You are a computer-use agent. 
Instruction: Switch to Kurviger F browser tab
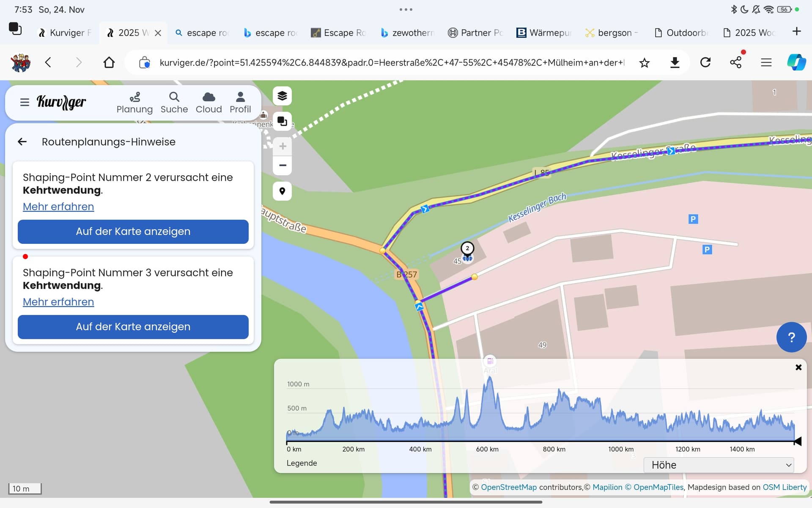tap(66, 33)
